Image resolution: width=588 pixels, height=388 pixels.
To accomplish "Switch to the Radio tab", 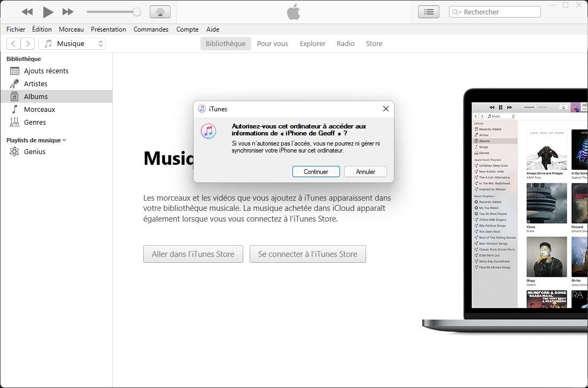I will click(345, 43).
